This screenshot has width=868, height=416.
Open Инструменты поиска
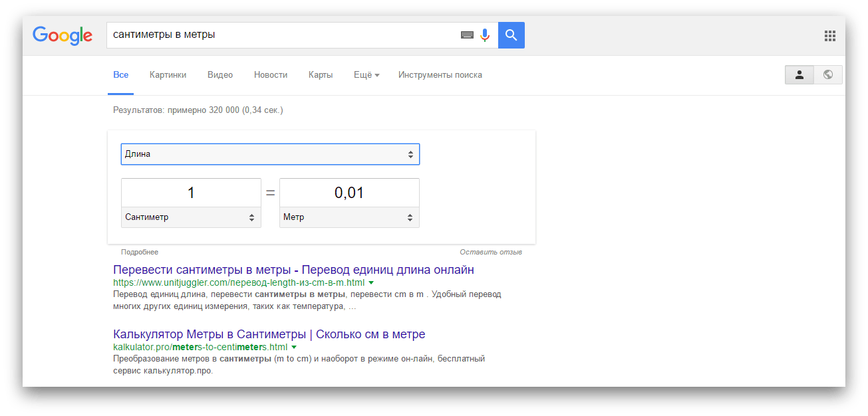(440, 75)
